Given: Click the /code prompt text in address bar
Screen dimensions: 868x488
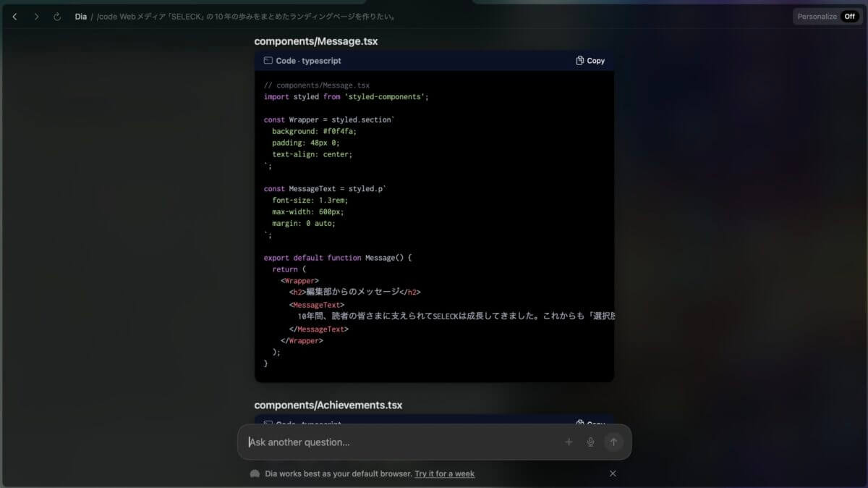Looking at the screenshot, I should pyautogui.click(x=246, y=17).
